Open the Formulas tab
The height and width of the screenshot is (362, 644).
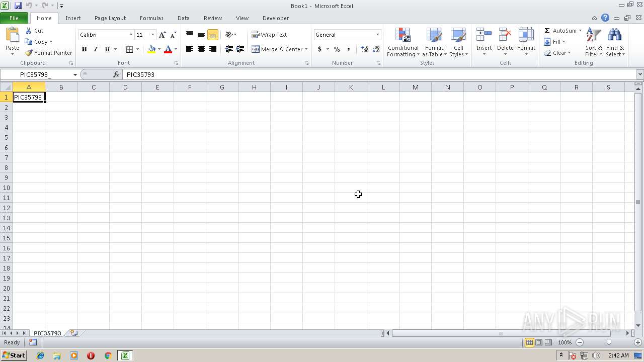coord(151,18)
